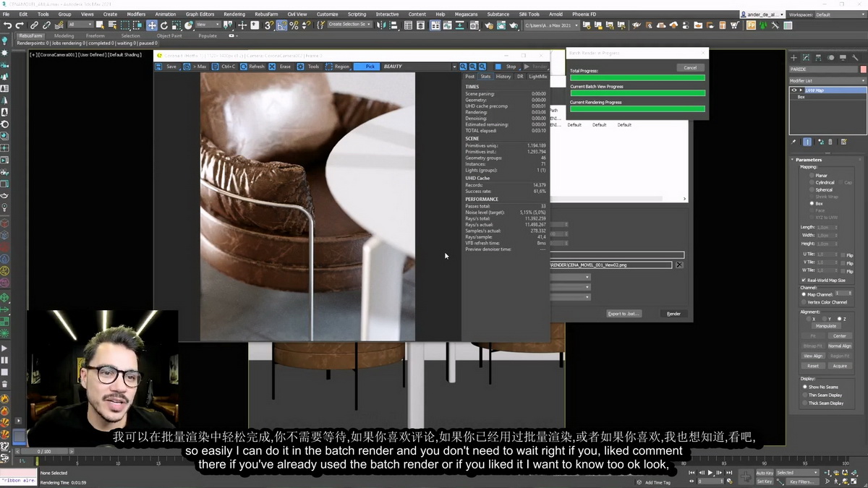Viewport: 868px width, 488px height.
Task: Open the Rendering menu
Action: coord(234,14)
